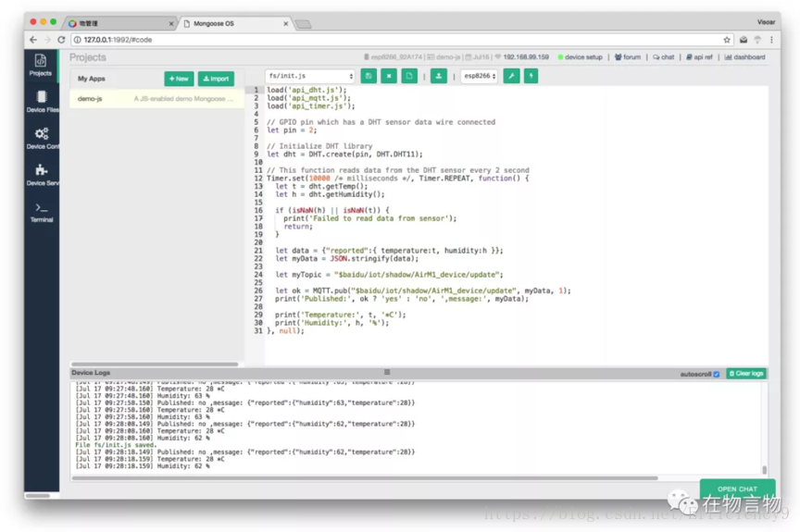The width and height of the screenshot is (800, 532).
Task: Click code line 1 load api_dht.js
Action: (x=306, y=90)
